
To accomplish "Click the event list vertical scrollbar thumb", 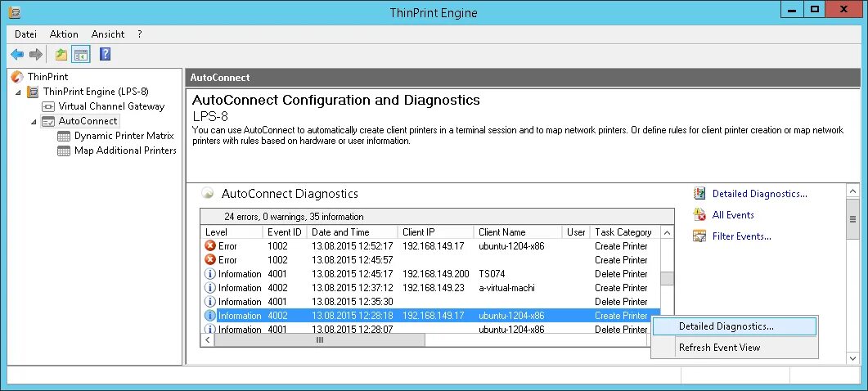I will (x=668, y=278).
